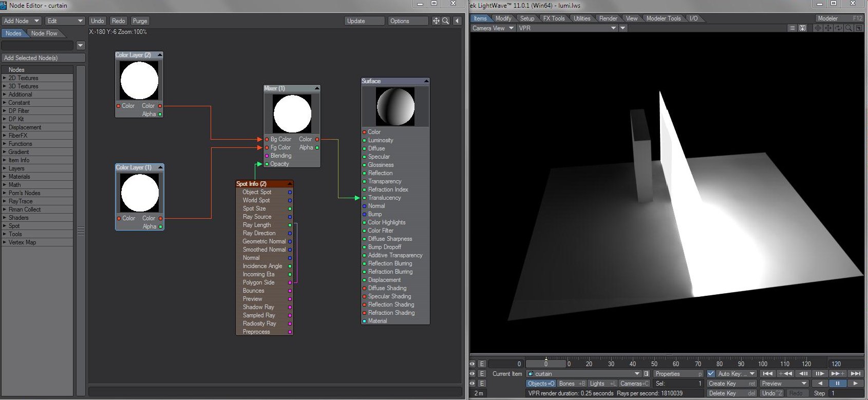Click the node editor pan icon

(436, 21)
